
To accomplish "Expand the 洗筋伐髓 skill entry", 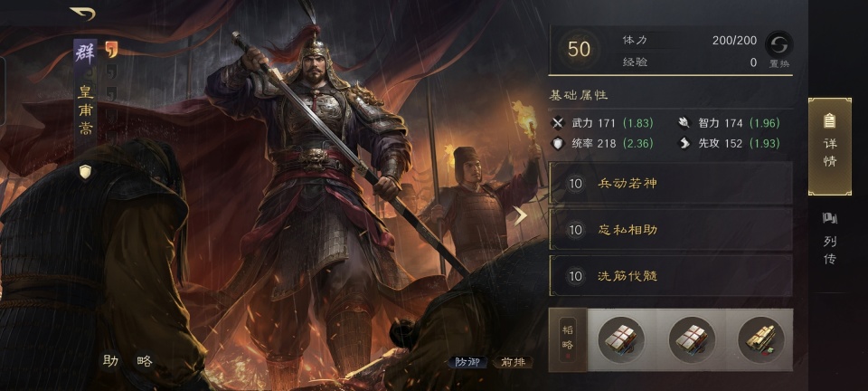I will [x=670, y=275].
